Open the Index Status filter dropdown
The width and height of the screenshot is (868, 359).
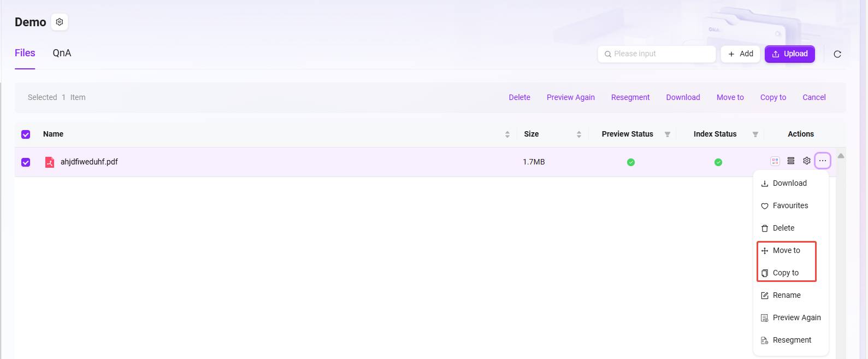point(755,134)
